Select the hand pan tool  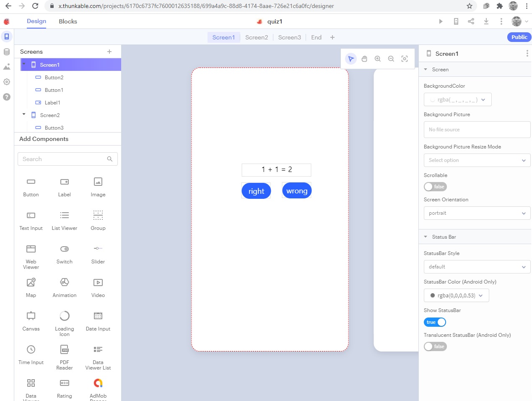click(x=364, y=59)
